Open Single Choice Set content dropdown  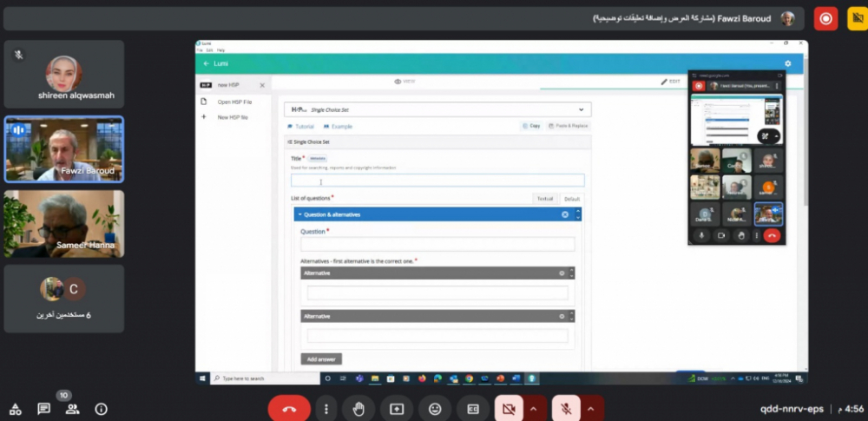[x=437, y=109]
